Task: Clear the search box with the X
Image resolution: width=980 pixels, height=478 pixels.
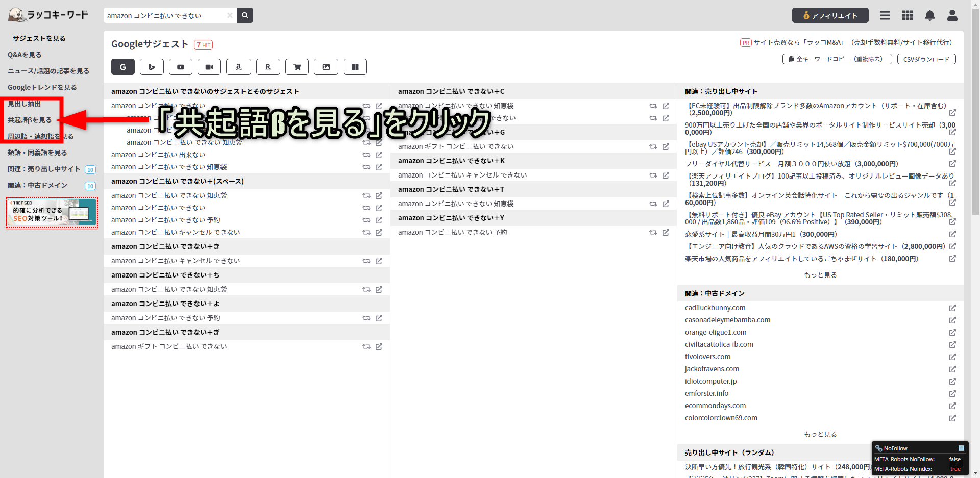Action: [x=230, y=15]
